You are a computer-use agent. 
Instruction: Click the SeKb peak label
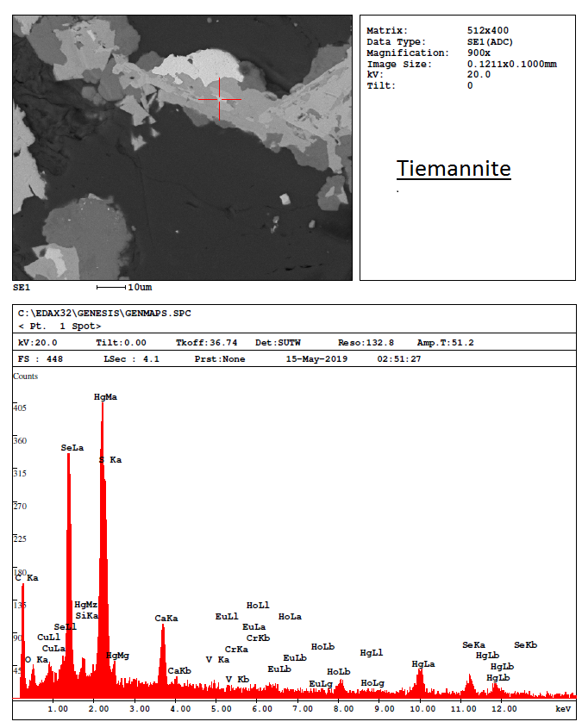[x=526, y=645]
